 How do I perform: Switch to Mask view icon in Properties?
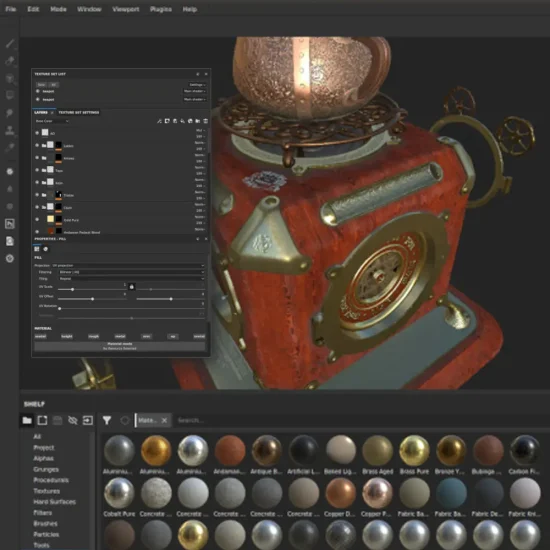[45, 249]
